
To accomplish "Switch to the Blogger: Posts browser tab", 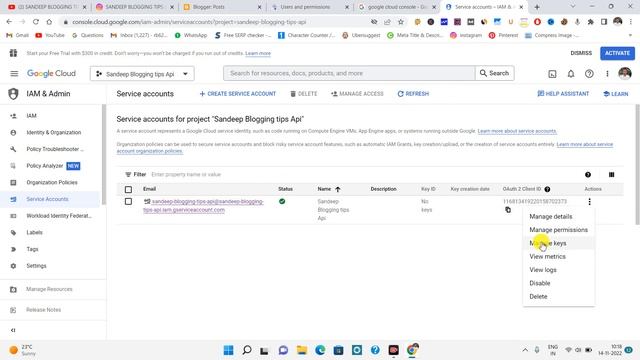I will (222, 7).
